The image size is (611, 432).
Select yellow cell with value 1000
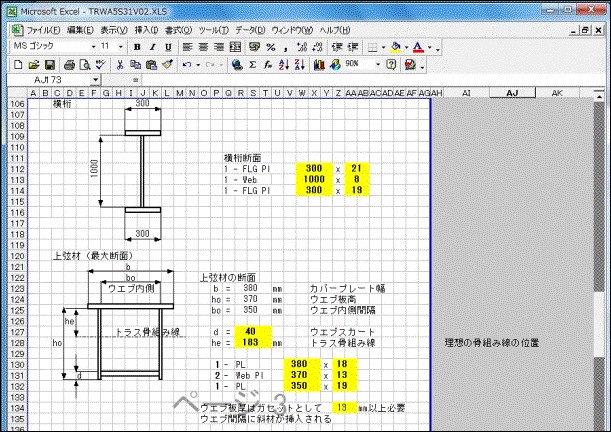[x=314, y=179]
